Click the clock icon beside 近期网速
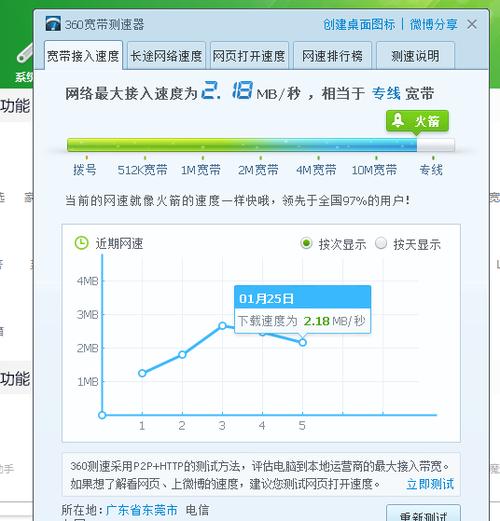This screenshot has height=521, width=500. pos(81,243)
